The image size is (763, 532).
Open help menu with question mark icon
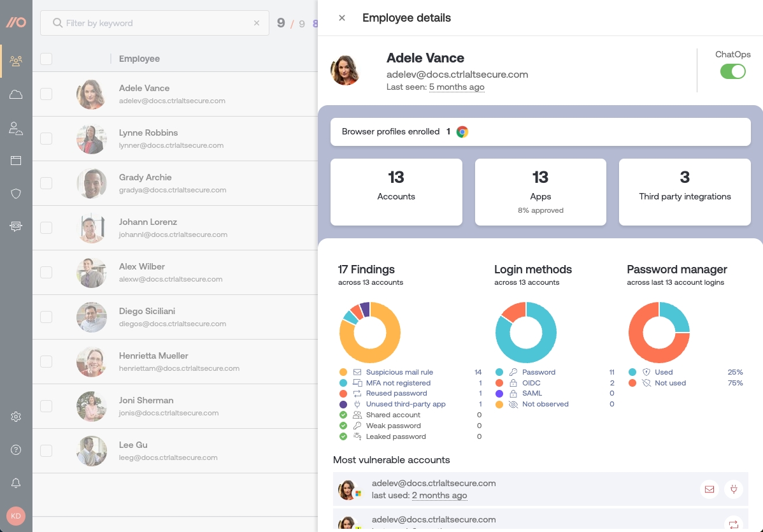tap(15, 449)
